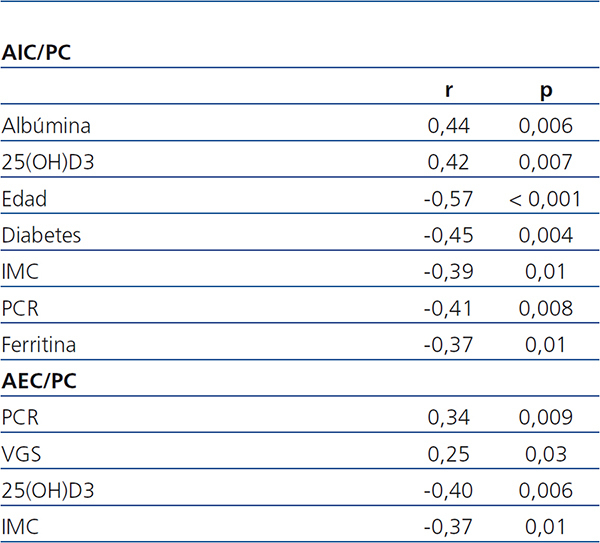Click the -0,41 r value
This screenshot has height=543, width=600.
(x=446, y=308)
